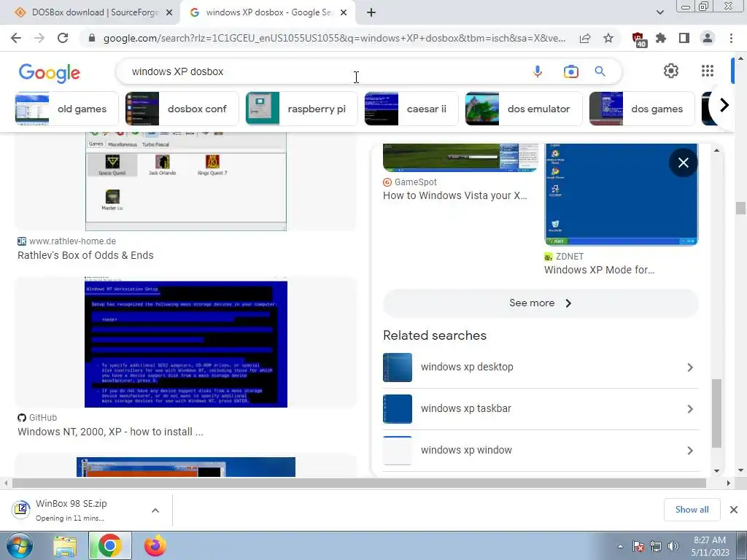Close the DOSBox SourceForge tab
This screenshot has height=560, width=747.
[x=169, y=13]
